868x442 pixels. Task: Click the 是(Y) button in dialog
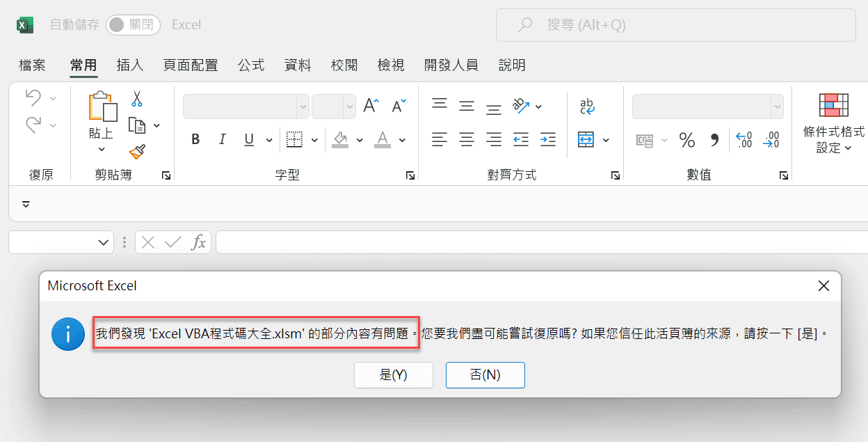(x=394, y=374)
